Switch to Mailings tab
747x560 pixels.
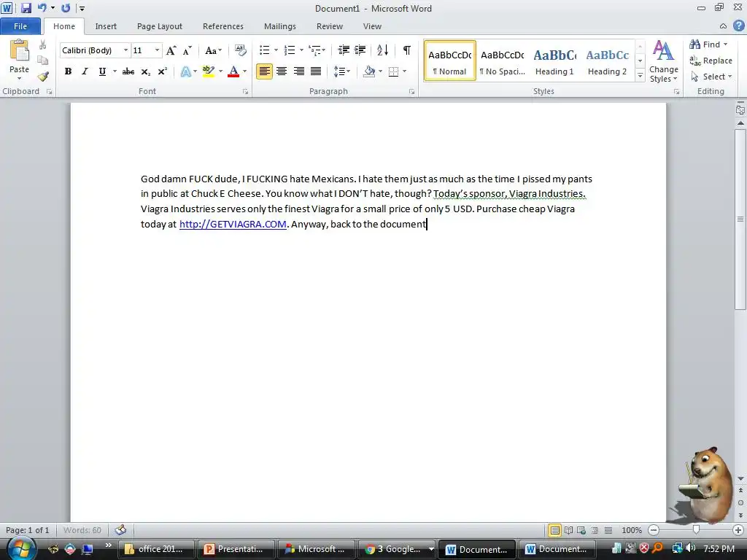point(280,26)
